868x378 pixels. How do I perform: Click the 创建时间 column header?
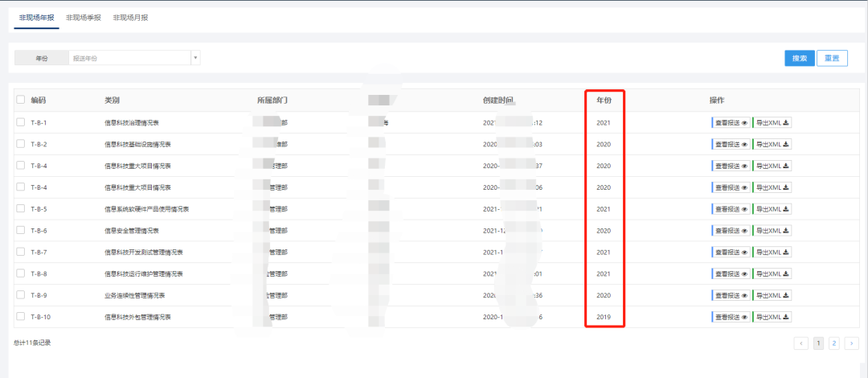498,101
